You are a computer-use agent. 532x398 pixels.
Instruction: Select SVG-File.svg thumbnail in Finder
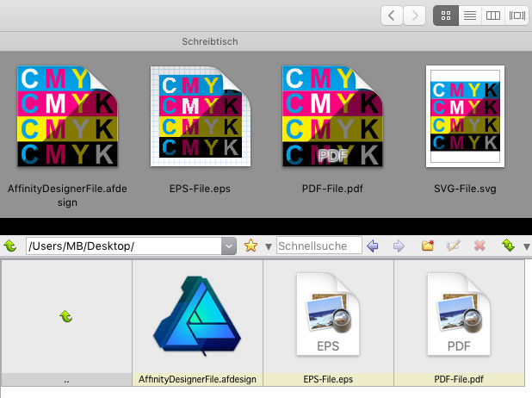tap(465, 116)
